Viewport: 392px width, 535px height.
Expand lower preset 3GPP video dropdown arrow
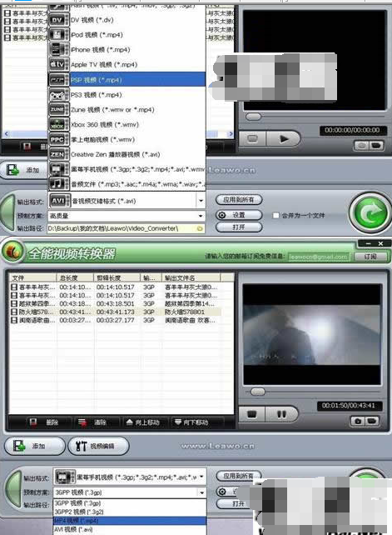[201, 492]
